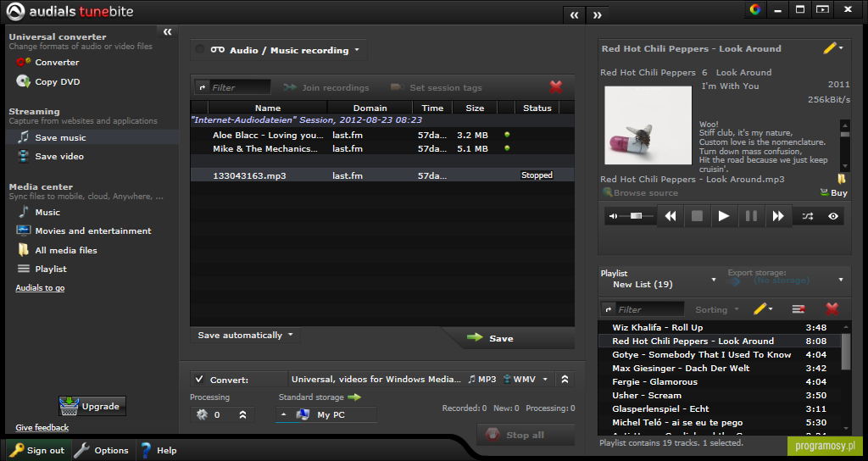Click Browse source
Image resolution: width=868 pixels, height=461 pixels.
(x=640, y=192)
